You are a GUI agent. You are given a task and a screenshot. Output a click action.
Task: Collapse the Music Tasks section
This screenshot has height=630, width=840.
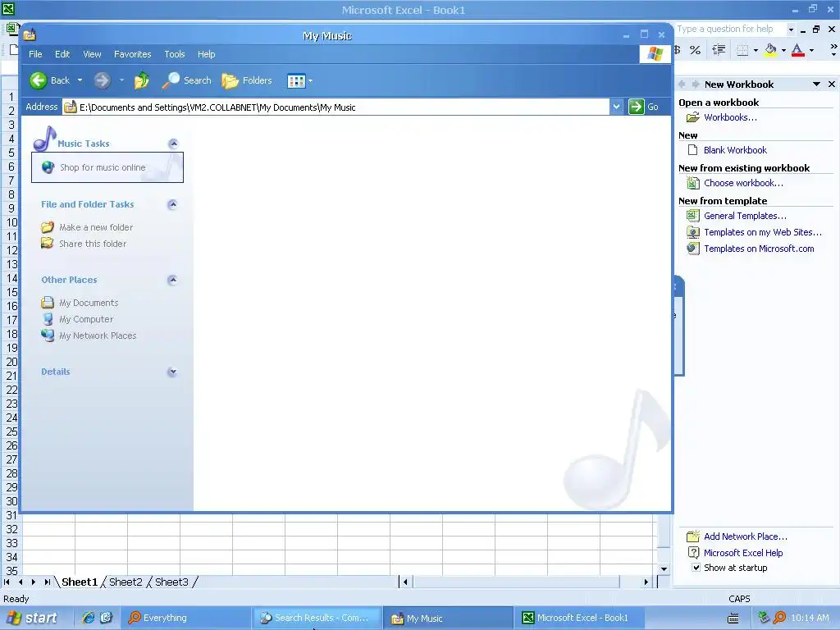coord(172,144)
